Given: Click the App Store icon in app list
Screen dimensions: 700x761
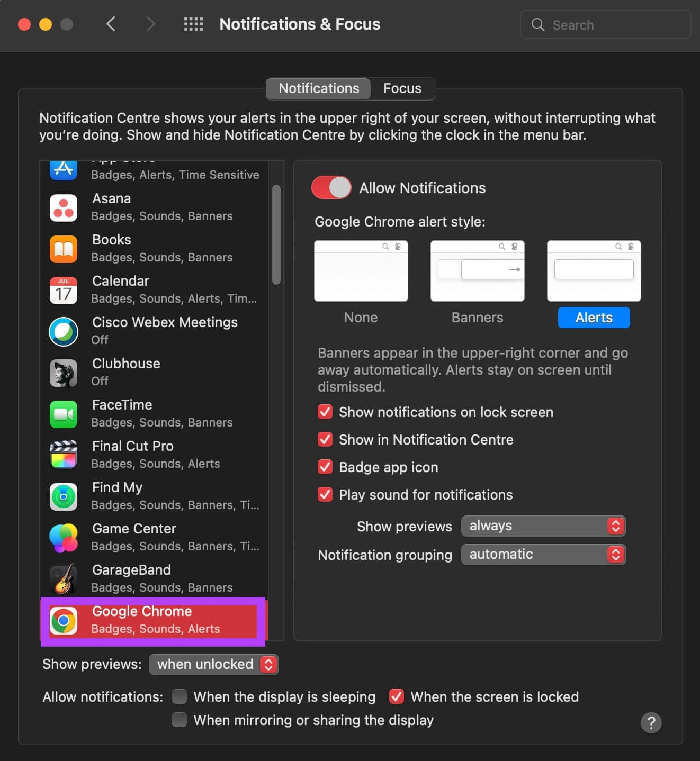Looking at the screenshot, I should (x=64, y=170).
